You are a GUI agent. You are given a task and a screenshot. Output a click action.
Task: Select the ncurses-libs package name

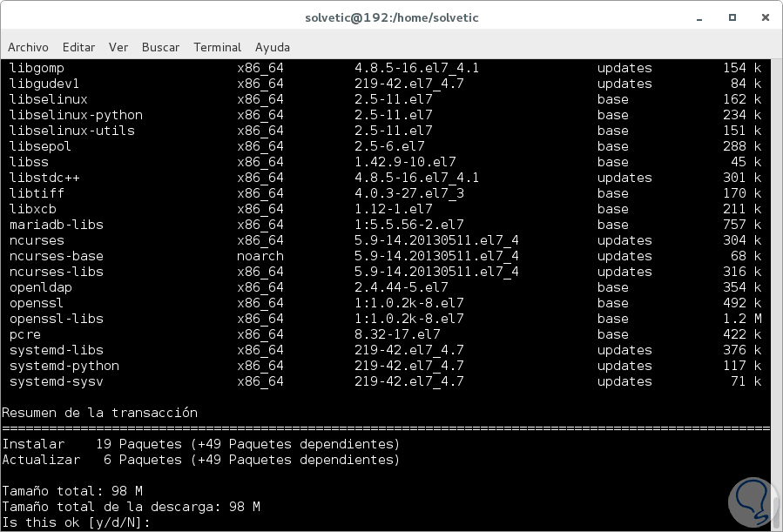pos(56,272)
